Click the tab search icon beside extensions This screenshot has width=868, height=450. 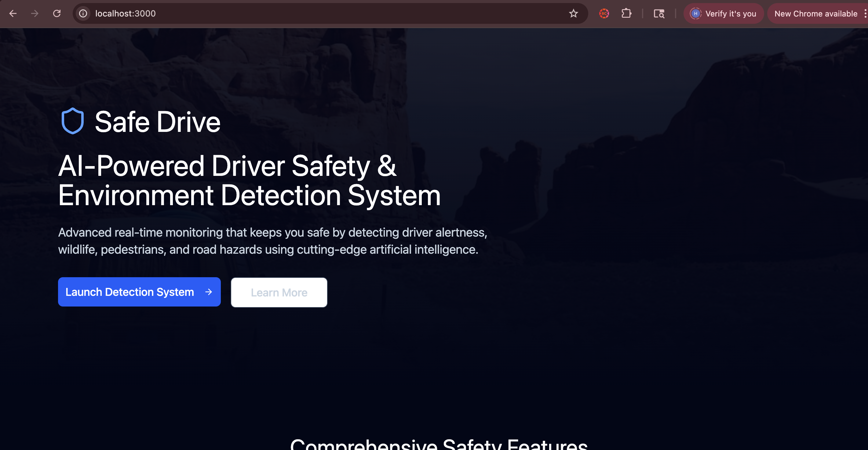(x=659, y=13)
